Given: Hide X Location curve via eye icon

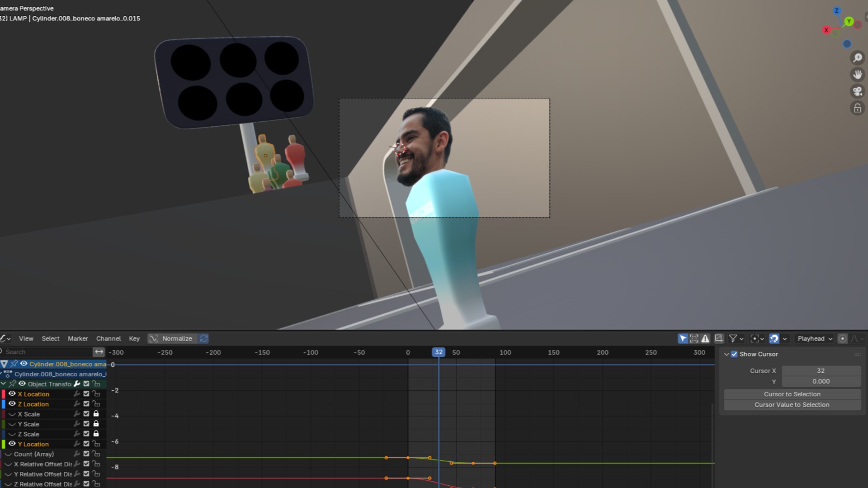Looking at the screenshot, I should click(x=12, y=394).
